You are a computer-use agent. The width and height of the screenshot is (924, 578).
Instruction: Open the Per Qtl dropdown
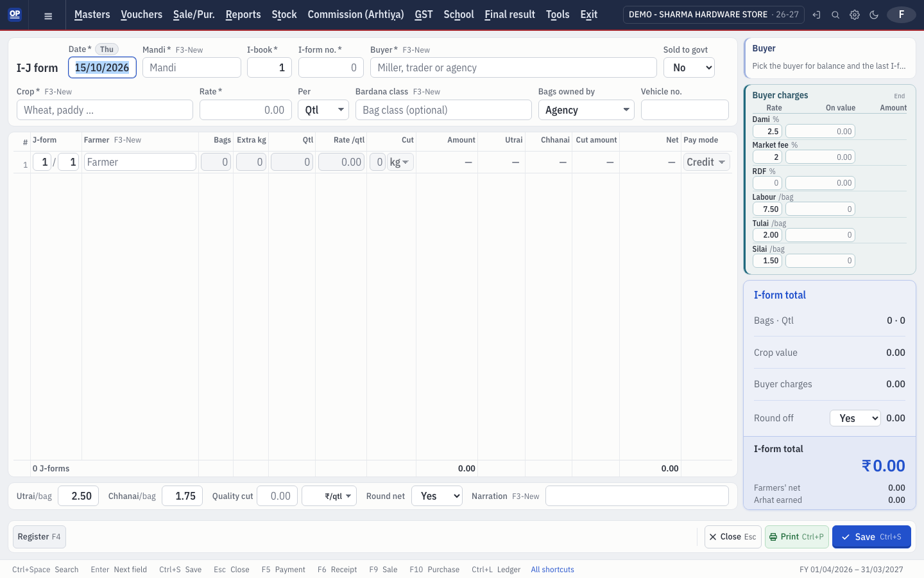point(323,110)
